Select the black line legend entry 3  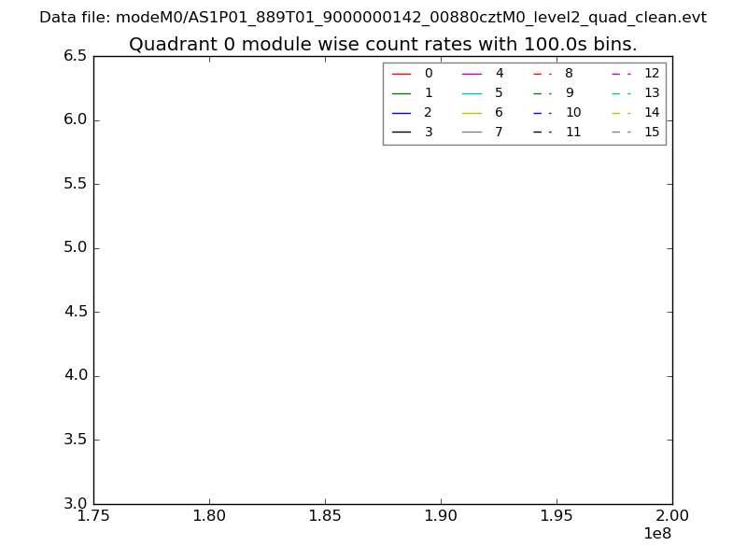(x=402, y=132)
